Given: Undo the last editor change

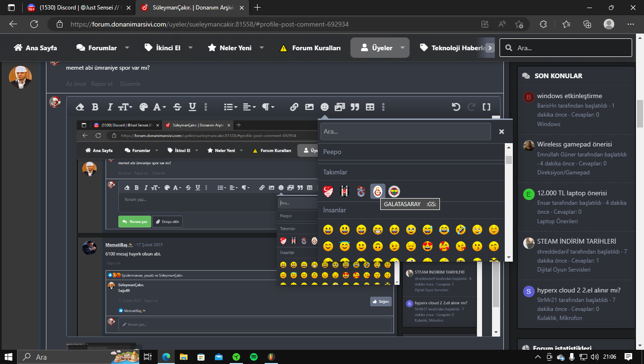Looking at the screenshot, I should tap(456, 107).
